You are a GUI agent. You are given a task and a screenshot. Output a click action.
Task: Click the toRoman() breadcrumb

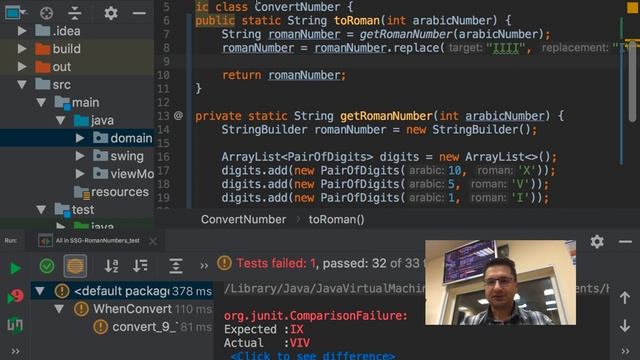click(336, 220)
